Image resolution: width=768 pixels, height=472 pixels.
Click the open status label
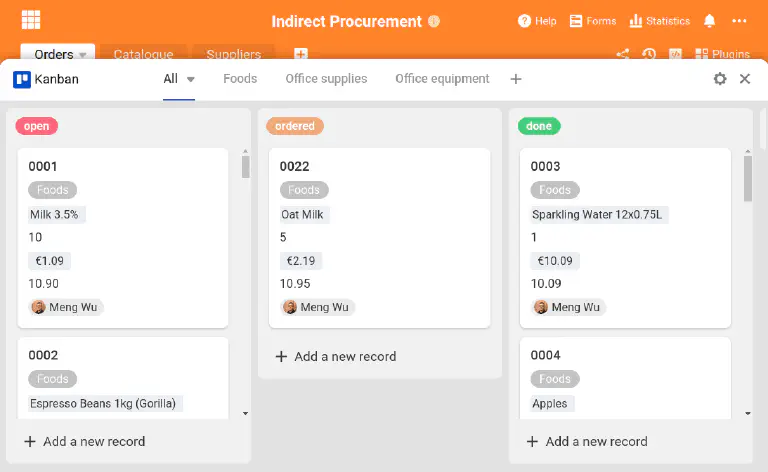(x=37, y=126)
